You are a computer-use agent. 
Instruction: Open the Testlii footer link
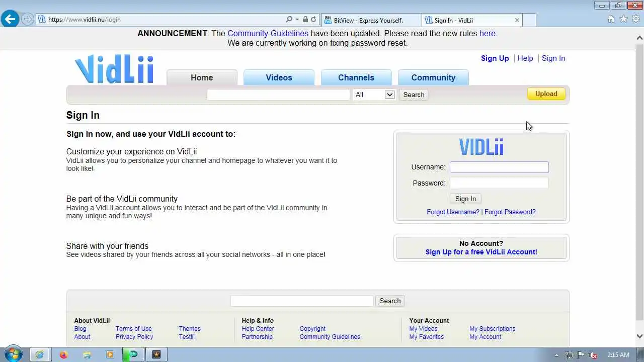tap(187, 337)
